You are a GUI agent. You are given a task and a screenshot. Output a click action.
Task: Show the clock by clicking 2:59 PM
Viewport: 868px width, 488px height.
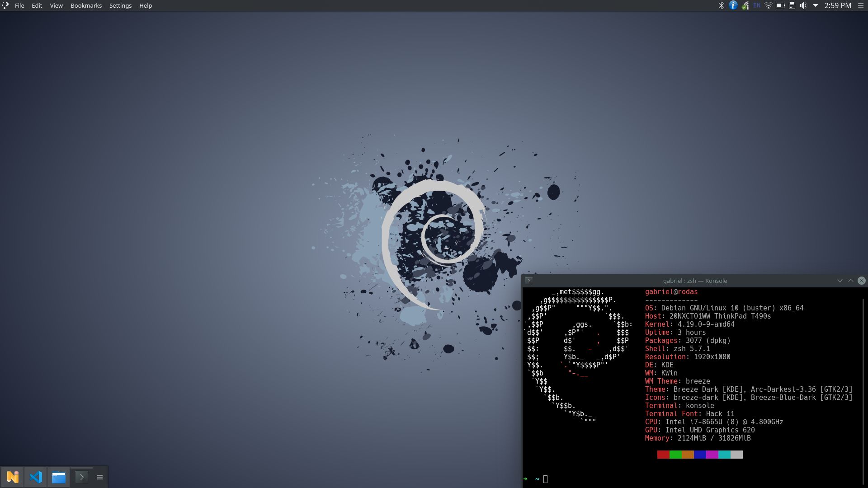pos(837,5)
